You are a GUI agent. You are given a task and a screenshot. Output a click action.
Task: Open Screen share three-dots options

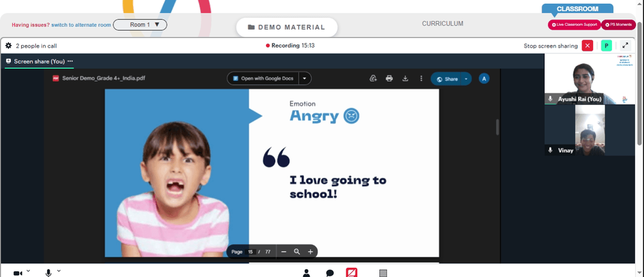pyautogui.click(x=70, y=61)
